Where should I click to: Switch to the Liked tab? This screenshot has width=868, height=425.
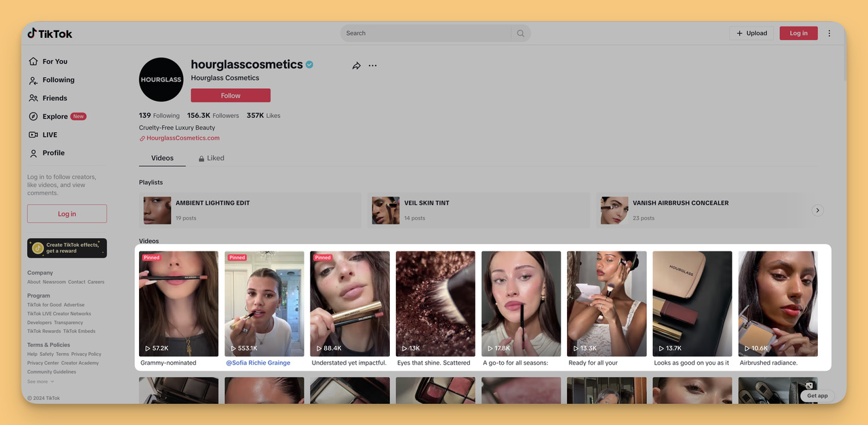coord(211,158)
